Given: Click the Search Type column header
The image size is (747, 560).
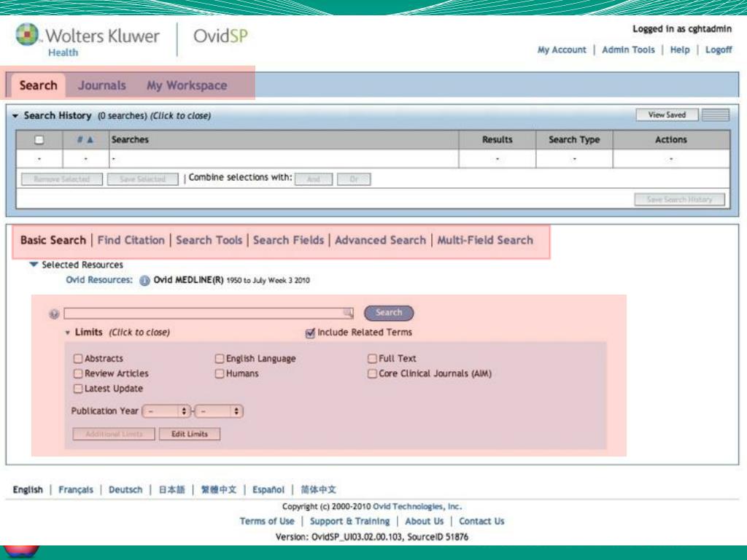Looking at the screenshot, I should click(x=574, y=140).
